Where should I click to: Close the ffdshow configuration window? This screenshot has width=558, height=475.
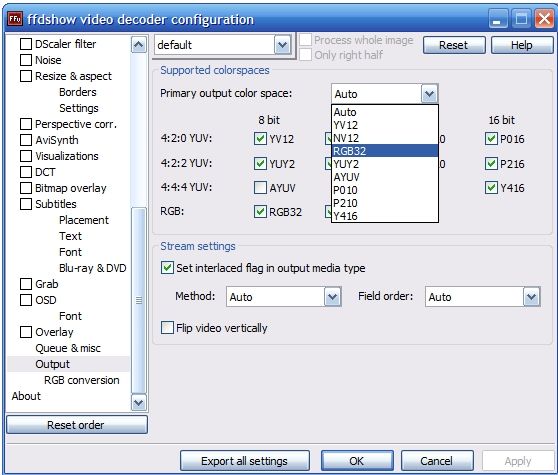[544, 19]
